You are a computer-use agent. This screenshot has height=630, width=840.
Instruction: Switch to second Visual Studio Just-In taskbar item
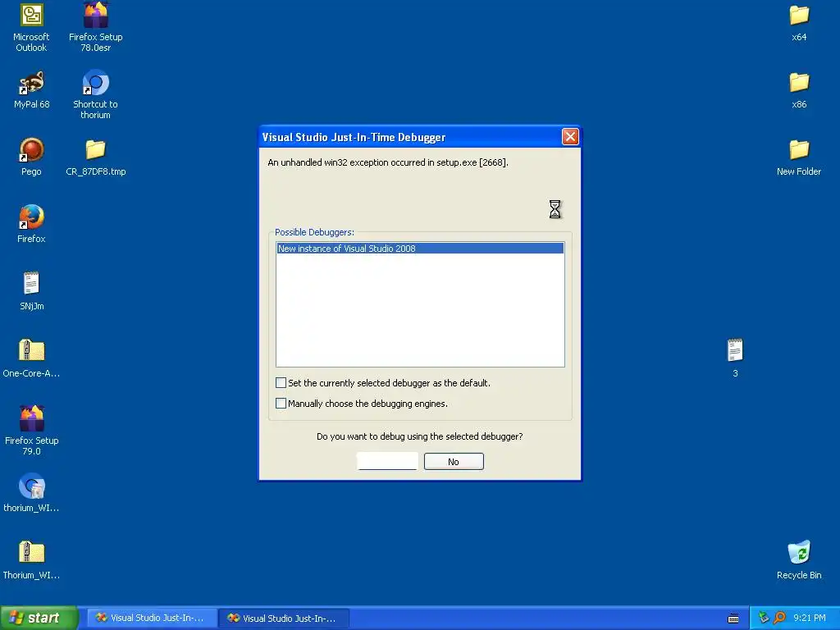283,619
